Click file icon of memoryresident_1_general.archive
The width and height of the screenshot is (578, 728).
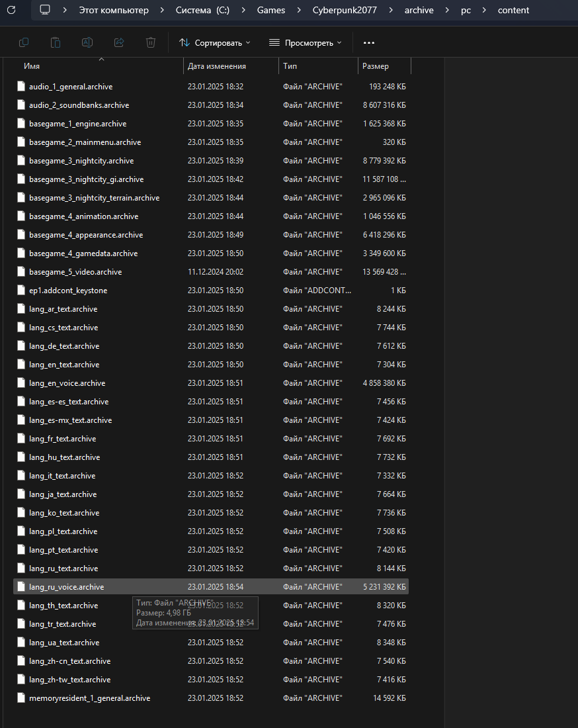tap(21, 698)
